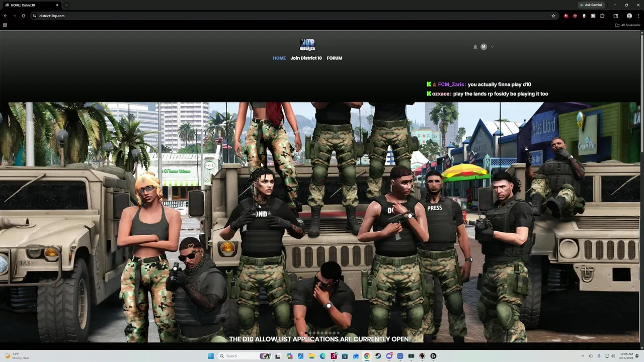Screen dimensions: 644x362
Task: Open the first red extension icon
Action: click(566, 16)
